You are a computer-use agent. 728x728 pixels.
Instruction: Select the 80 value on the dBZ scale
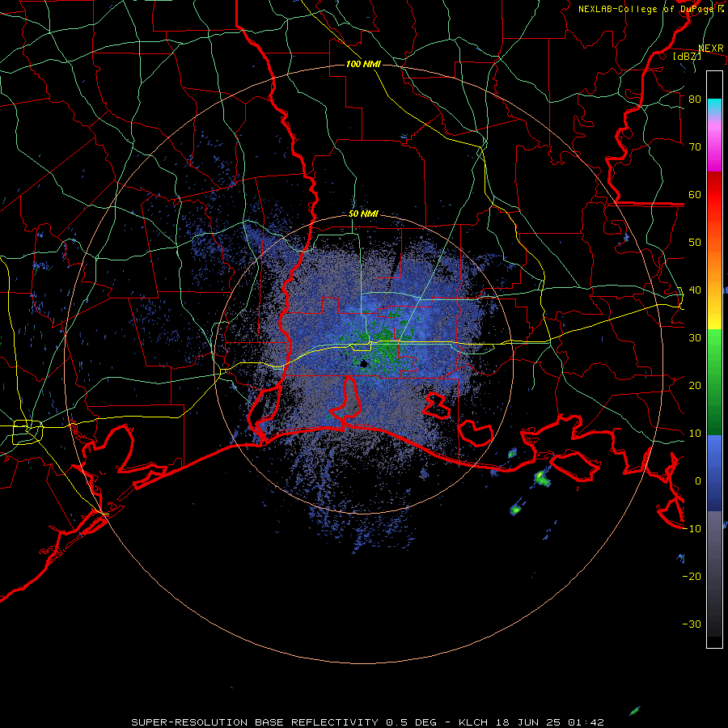tap(695, 99)
